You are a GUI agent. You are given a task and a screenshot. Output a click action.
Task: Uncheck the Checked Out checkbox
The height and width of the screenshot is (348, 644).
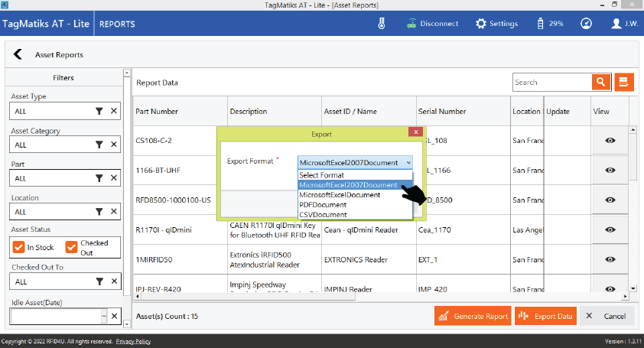[72, 248]
